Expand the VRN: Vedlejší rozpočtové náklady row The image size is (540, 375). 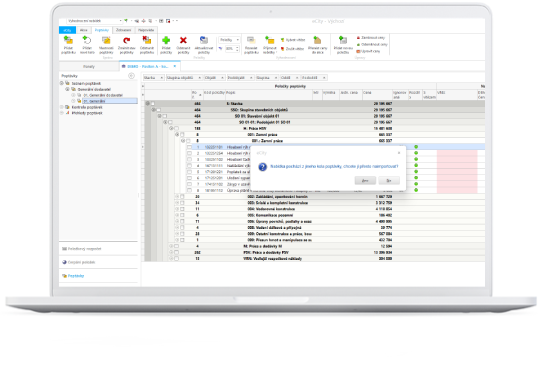point(171,259)
